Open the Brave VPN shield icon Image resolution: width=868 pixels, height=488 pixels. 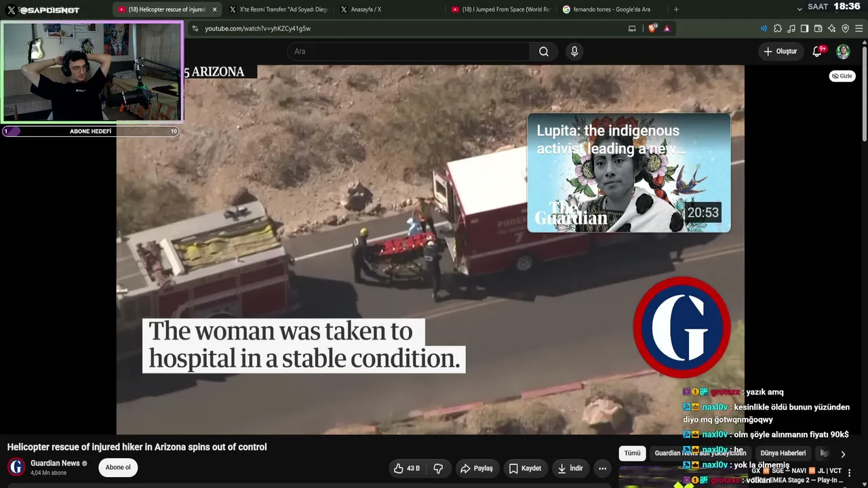[x=845, y=28]
